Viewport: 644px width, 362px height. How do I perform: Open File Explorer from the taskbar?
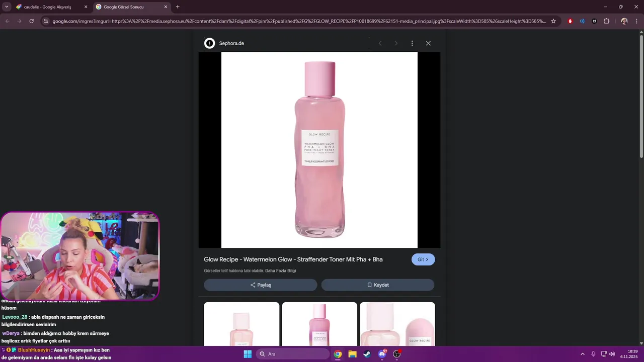[352, 354]
